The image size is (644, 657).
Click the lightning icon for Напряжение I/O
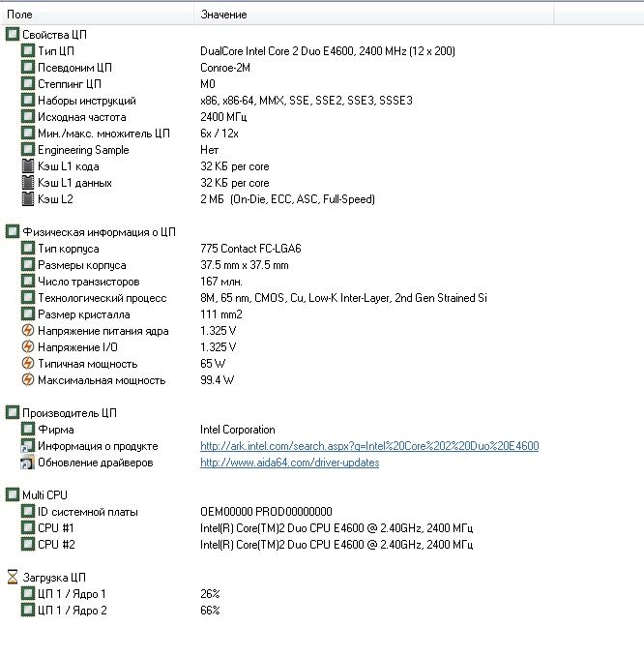pos(28,347)
